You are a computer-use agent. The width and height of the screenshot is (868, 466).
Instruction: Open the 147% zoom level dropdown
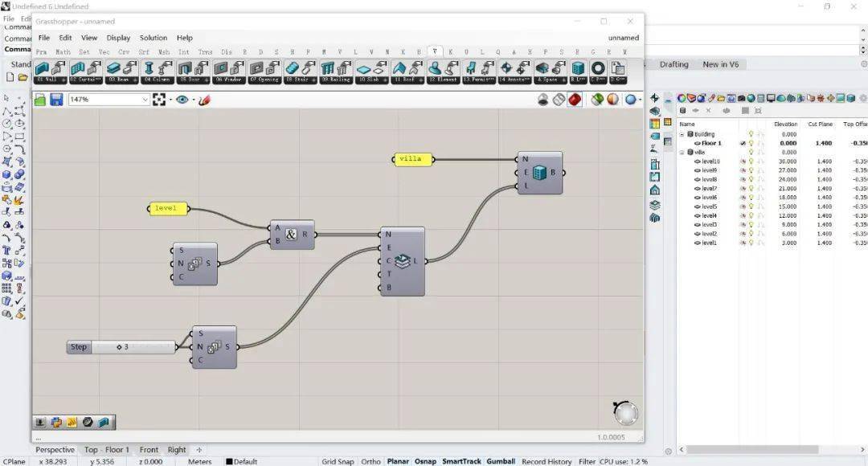(109, 100)
